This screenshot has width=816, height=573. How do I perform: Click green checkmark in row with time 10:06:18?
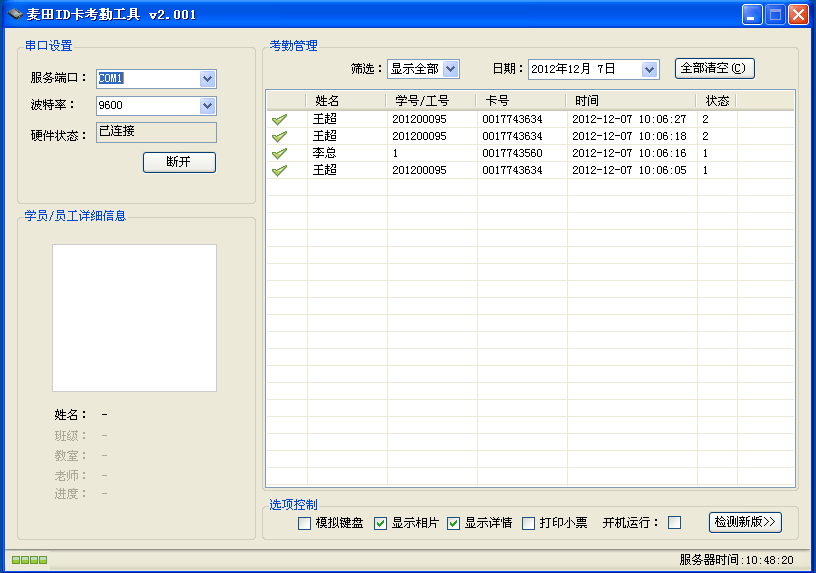[279, 136]
